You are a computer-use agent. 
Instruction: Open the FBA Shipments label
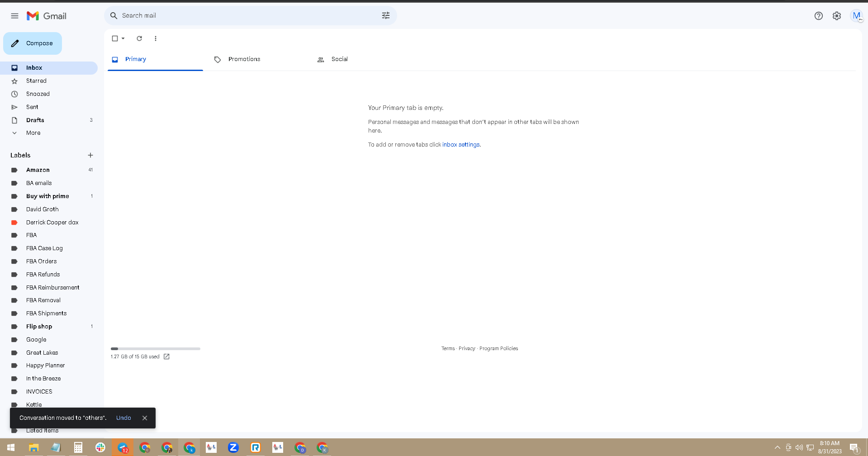click(49, 313)
